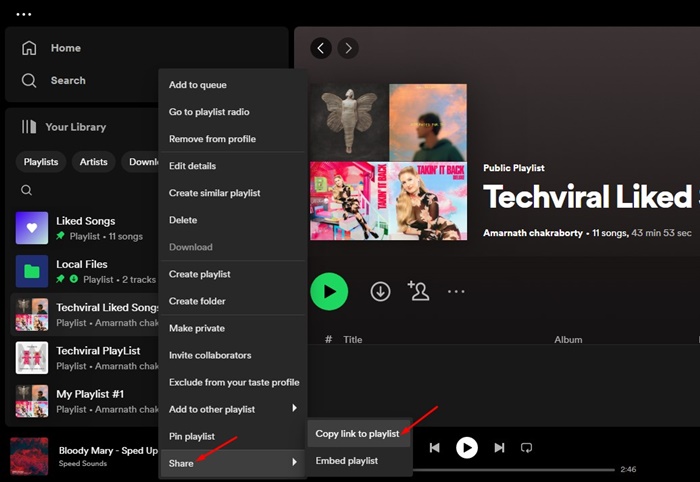The height and width of the screenshot is (482, 700).
Task: Select Create similar playlist
Action: pyautogui.click(x=233, y=193)
